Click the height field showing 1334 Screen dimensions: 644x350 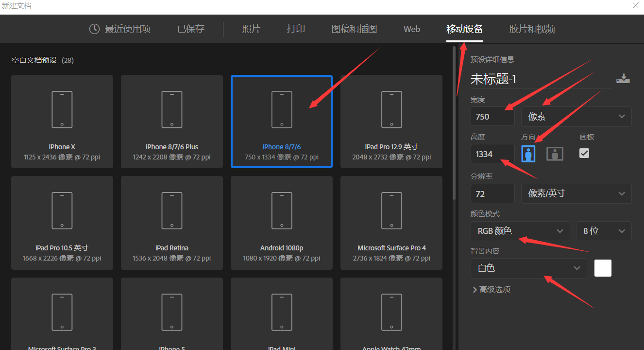pos(492,154)
